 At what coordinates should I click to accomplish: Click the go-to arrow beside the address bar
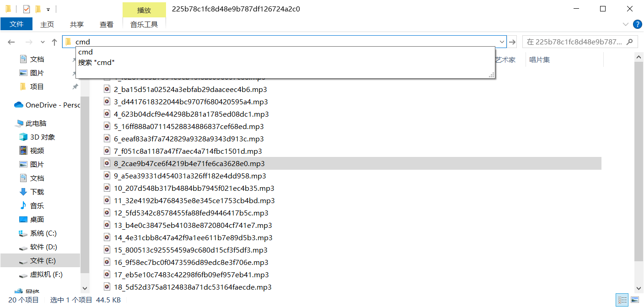(512, 42)
